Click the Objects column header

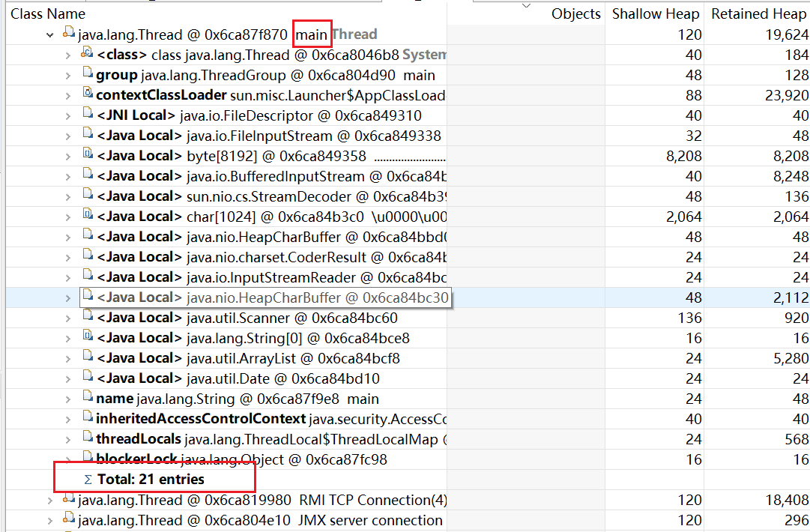click(575, 13)
